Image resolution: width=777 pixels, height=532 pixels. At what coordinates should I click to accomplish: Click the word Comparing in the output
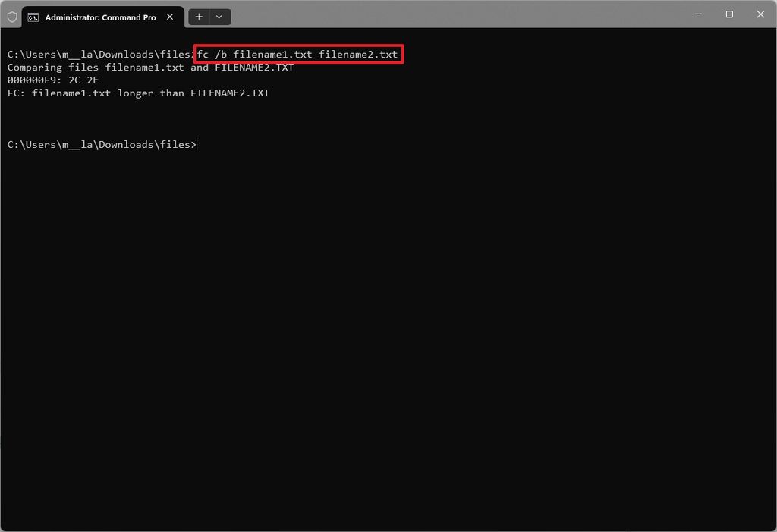(35, 67)
